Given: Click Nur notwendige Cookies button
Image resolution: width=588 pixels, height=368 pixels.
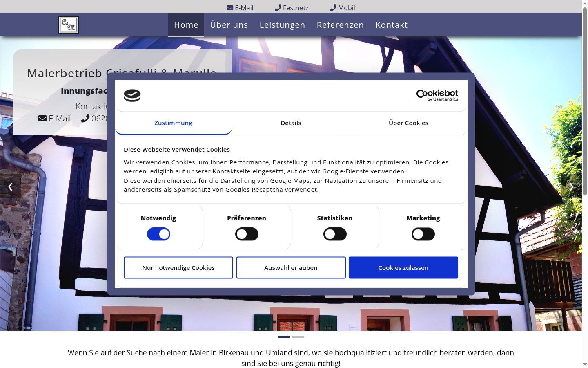Looking at the screenshot, I should point(178,268).
